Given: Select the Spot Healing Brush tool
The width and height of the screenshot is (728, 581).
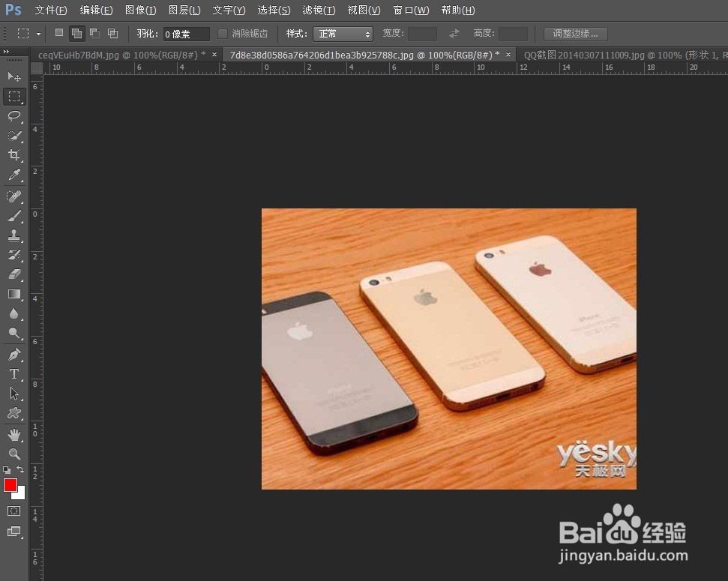Looking at the screenshot, I should pyautogui.click(x=14, y=196).
